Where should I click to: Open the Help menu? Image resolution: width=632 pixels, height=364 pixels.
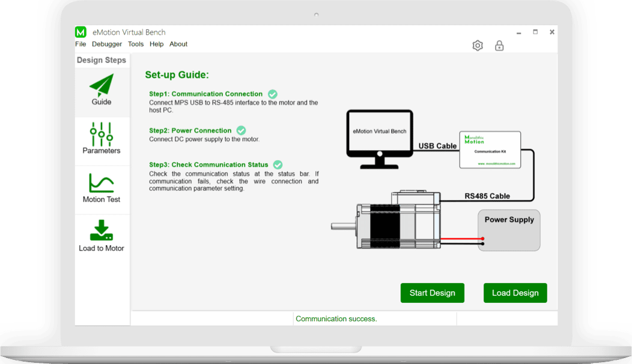[x=156, y=44]
